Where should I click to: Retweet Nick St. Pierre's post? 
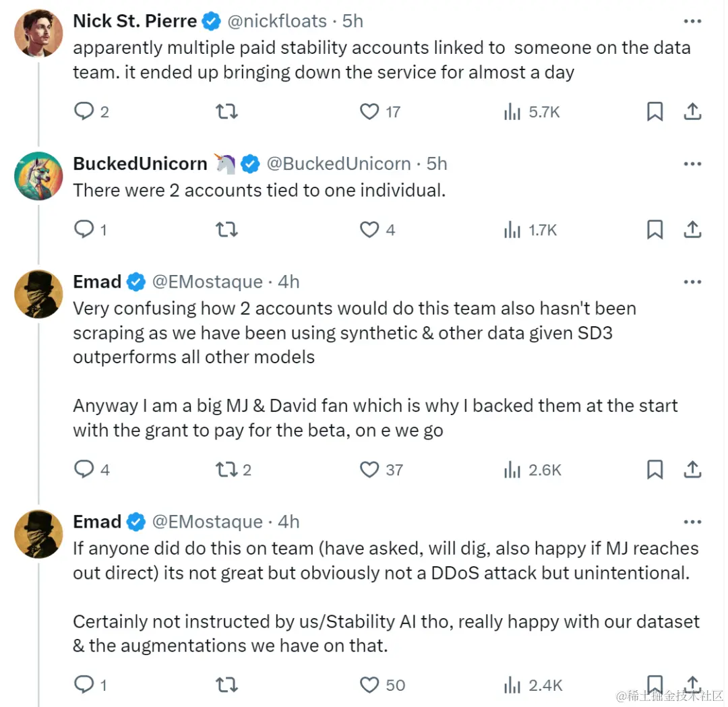(226, 111)
